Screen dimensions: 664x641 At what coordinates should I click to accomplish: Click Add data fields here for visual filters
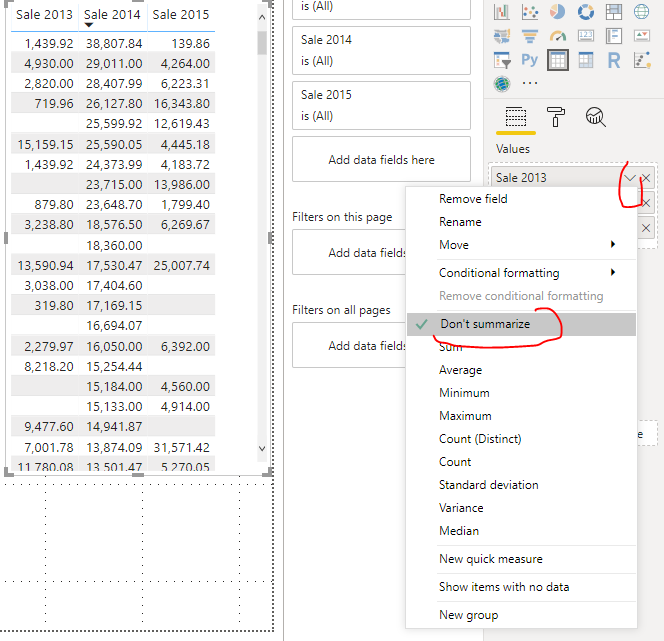coord(381,159)
